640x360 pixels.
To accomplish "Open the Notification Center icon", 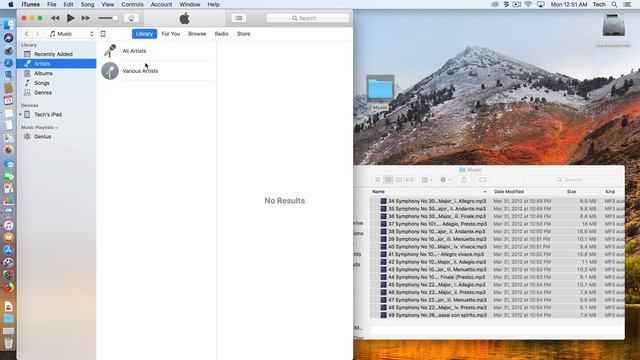I will pos(627,4).
